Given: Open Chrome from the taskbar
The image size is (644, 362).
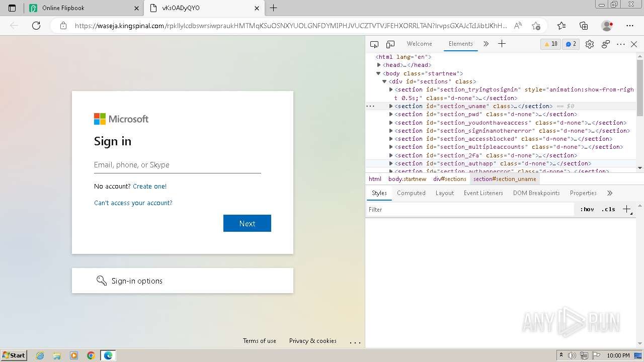Looking at the screenshot, I should [x=91, y=355].
